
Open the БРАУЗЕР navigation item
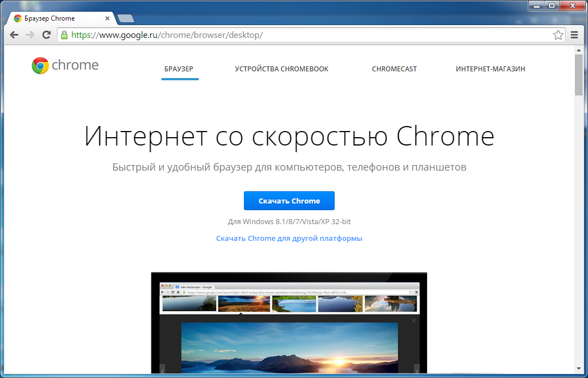pyautogui.click(x=179, y=69)
